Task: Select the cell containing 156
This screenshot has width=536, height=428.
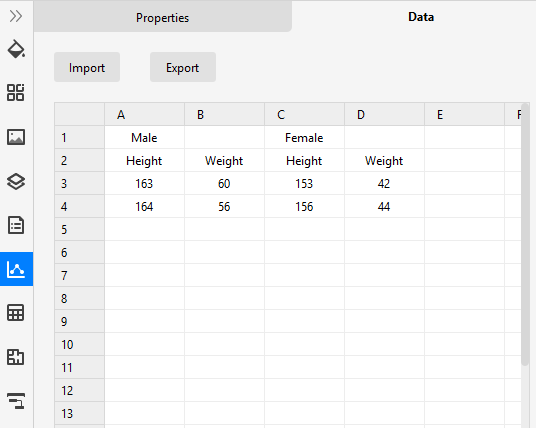Action: coord(305,206)
